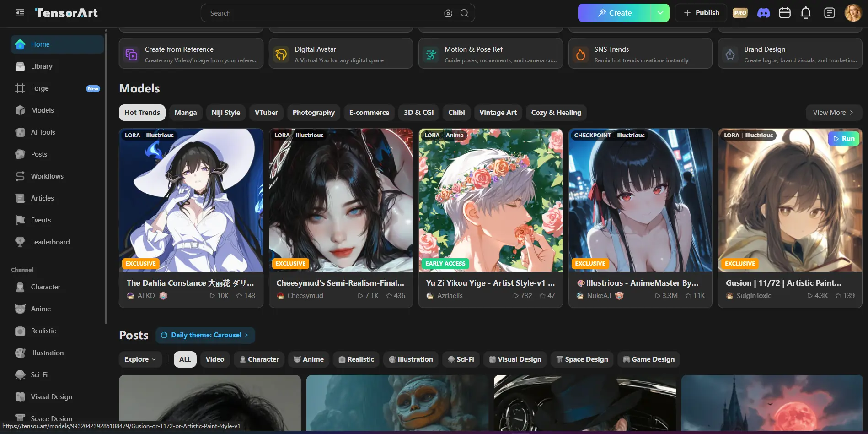Open the Realistic channel in sidebar

(57, 331)
